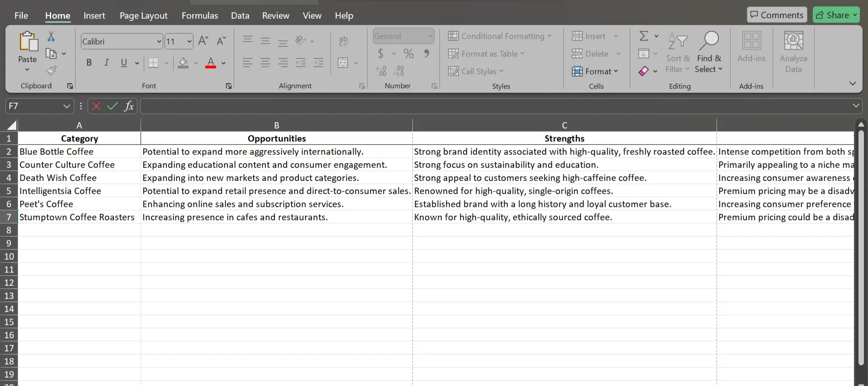Click the Borders icon
This screenshot has height=386, width=868.
[x=154, y=63]
